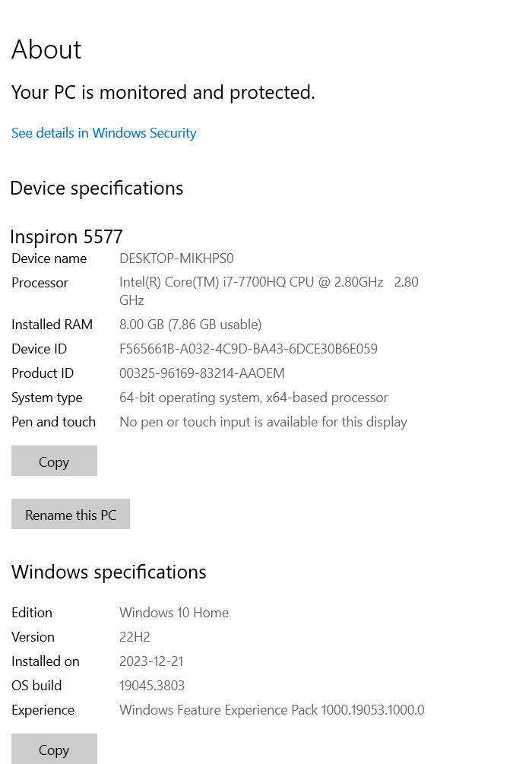Screen dimensions: 532x764
Task: Click the Windows specifications heading
Action: tap(109, 572)
